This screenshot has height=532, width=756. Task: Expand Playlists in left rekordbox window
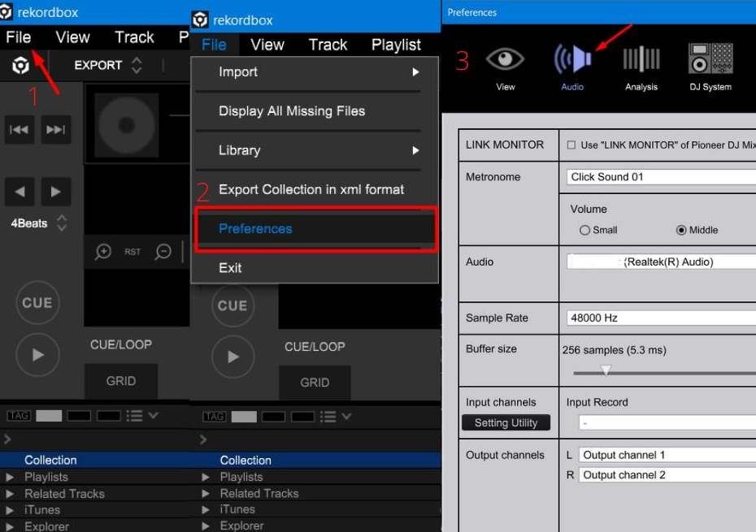pos(10,477)
